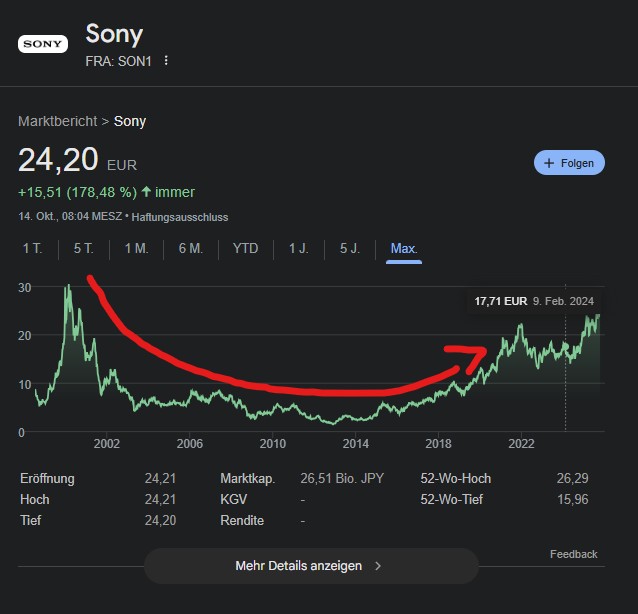The image size is (638, 614).
Task: Click the 52-Wo-Tief value 15,96
Action: (x=572, y=499)
